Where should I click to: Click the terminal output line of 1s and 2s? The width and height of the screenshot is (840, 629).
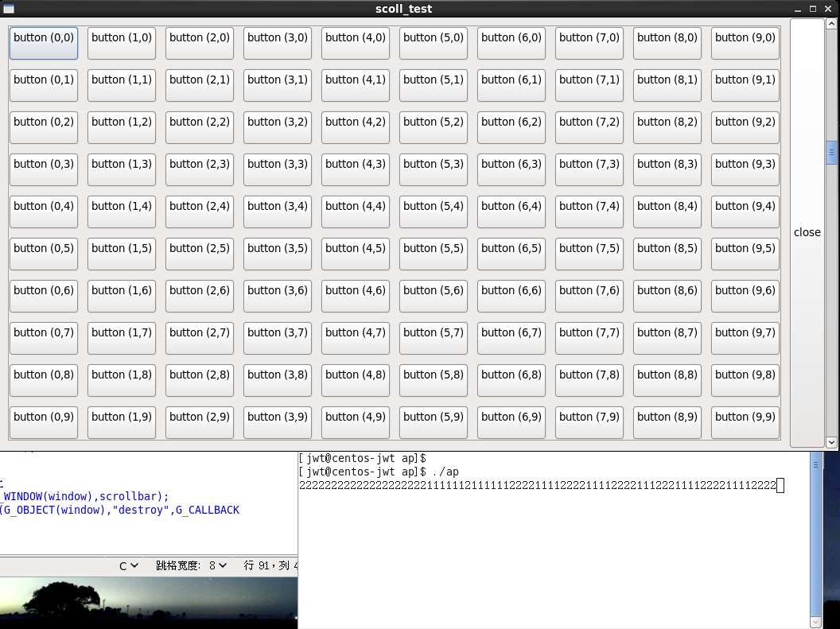pos(537,486)
